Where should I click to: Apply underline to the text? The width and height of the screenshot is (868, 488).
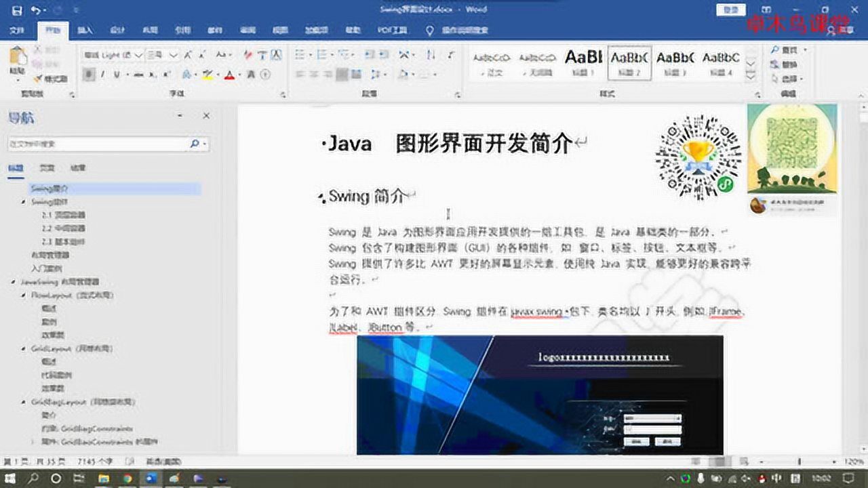point(117,75)
